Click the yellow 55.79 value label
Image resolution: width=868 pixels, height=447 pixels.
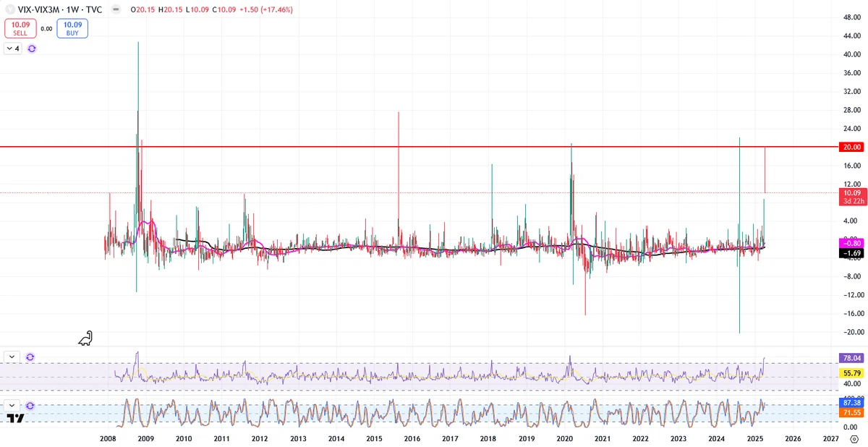(851, 373)
